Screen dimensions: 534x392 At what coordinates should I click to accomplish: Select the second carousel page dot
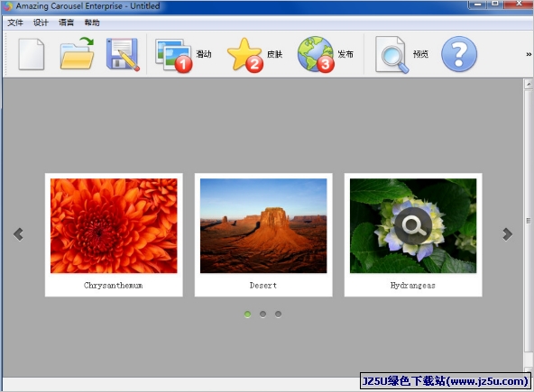(x=262, y=315)
